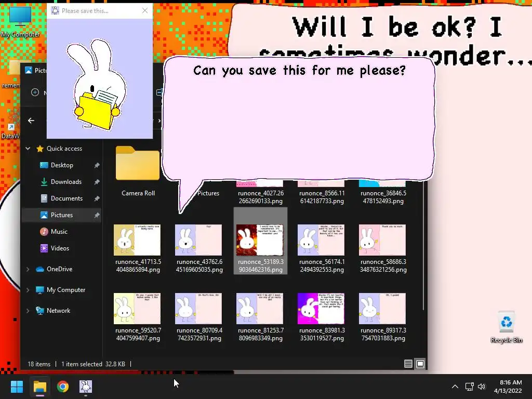
Task: Click the Pictures folder label
Action: click(208, 193)
